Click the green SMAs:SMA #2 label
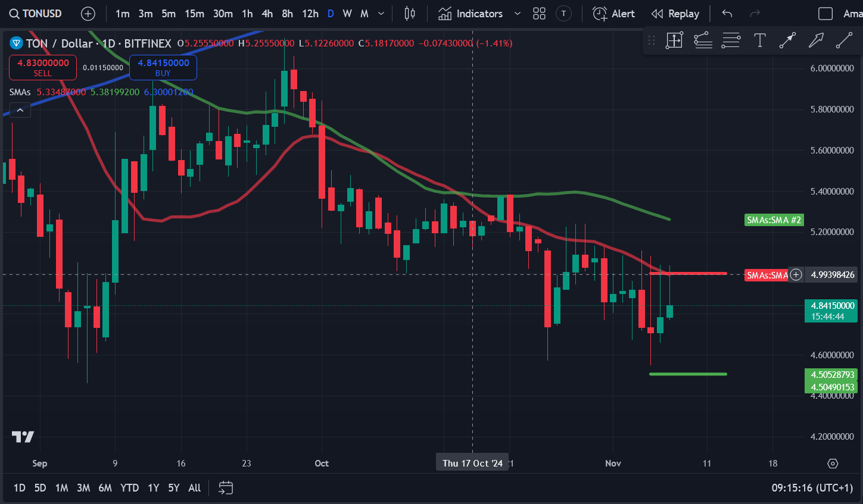This screenshot has height=504, width=863. click(774, 220)
